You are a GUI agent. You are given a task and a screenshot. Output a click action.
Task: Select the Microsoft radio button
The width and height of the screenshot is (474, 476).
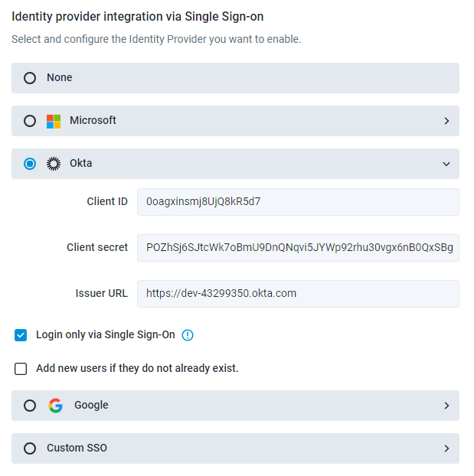coord(30,121)
